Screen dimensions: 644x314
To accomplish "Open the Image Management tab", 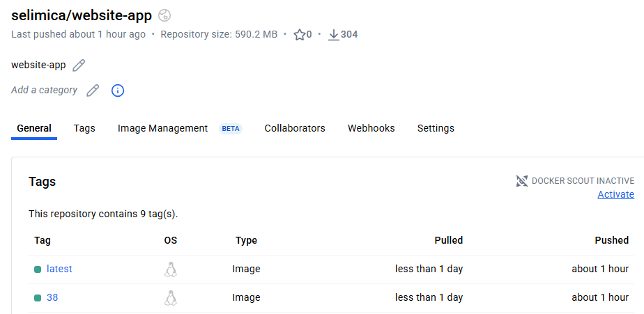I will click(x=162, y=128).
